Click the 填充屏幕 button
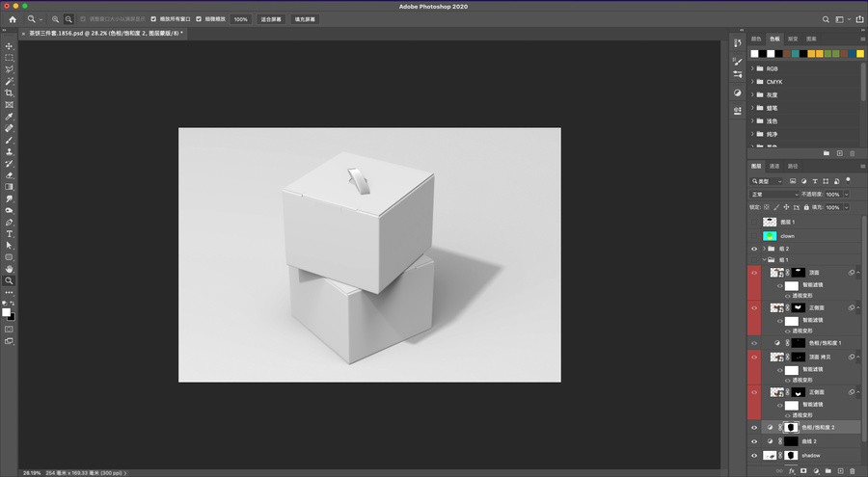 click(305, 19)
